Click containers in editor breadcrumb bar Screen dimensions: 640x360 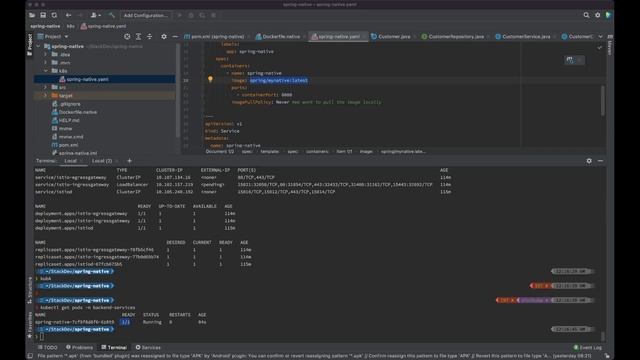pyautogui.click(x=317, y=151)
